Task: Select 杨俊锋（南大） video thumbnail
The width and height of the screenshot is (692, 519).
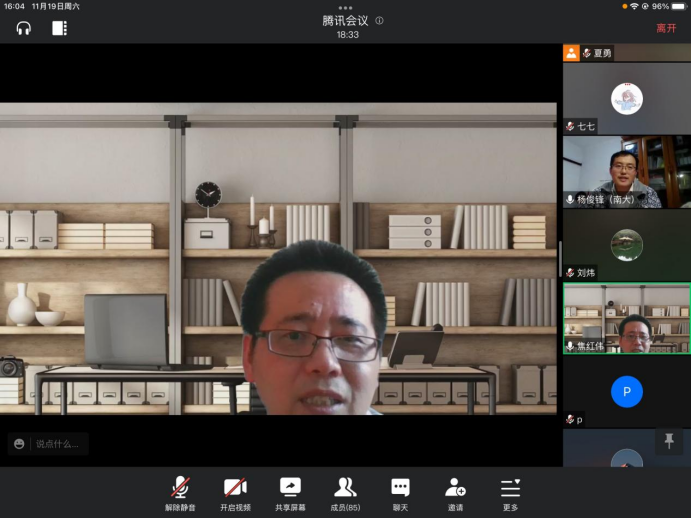Action: [626, 172]
